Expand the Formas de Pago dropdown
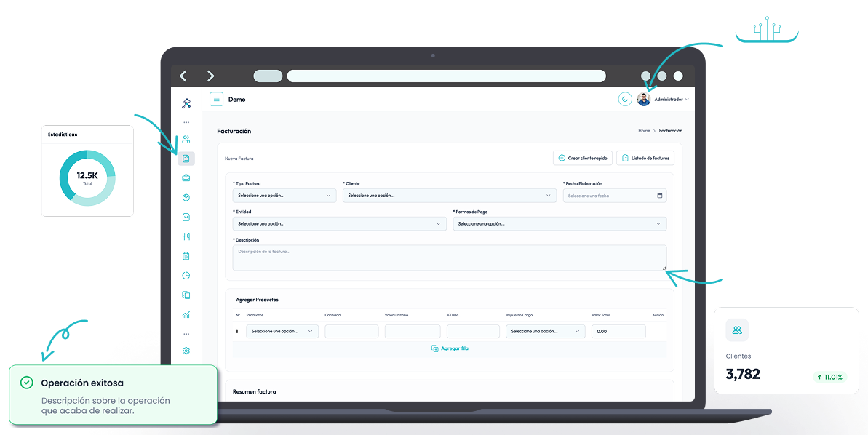Image resolution: width=868 pixels, height=435 pixels. coord(559,224)
